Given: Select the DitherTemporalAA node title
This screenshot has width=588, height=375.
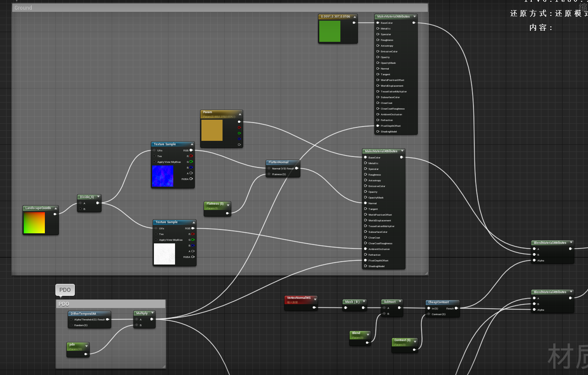Looking at the screenshot, I should (84, 313).
